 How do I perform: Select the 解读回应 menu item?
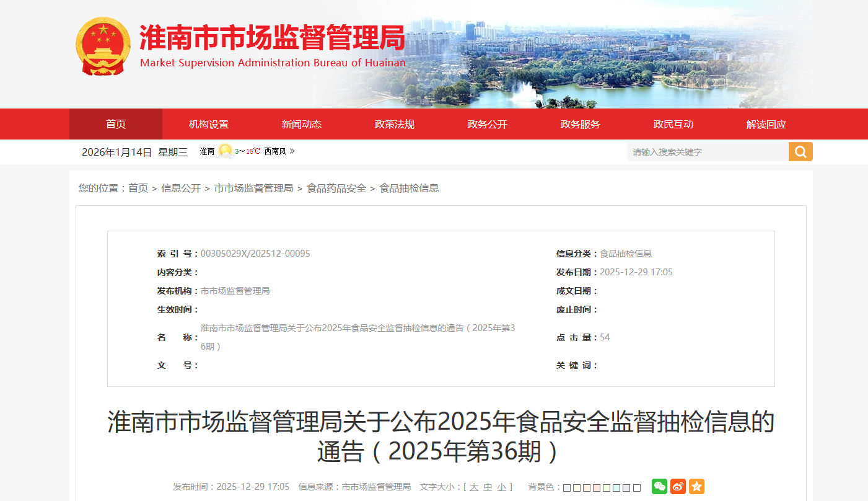[765, 124]
